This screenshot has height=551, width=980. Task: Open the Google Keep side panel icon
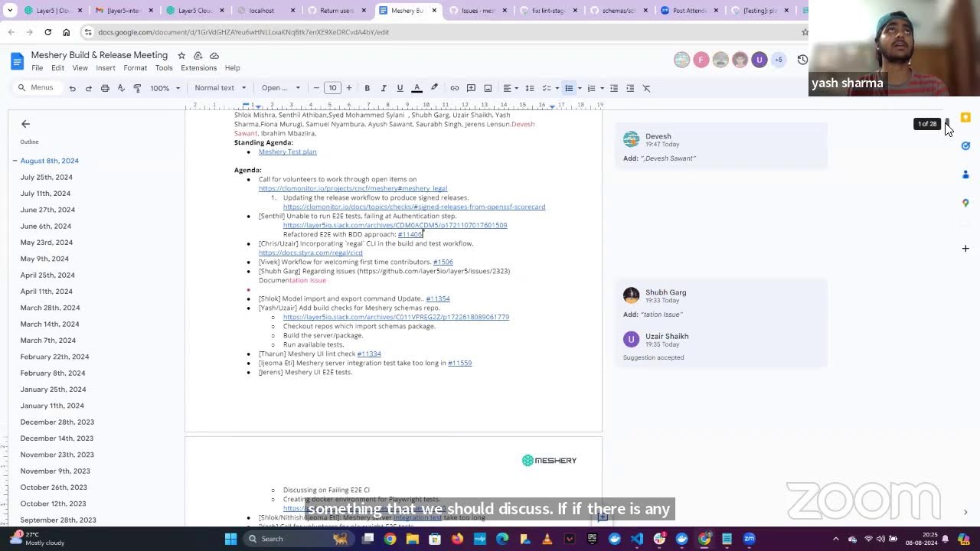pyautogui.click(x=965, y=118)
